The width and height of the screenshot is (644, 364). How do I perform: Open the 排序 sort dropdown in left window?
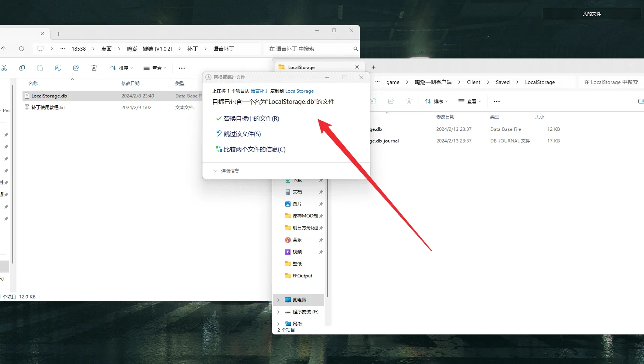coord(121,68)
